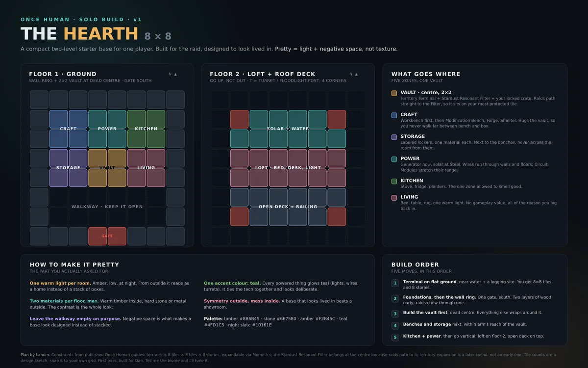Click 'ONCE HUMAN · SOLO BUILD · v1' subtitle

(81, 20)
